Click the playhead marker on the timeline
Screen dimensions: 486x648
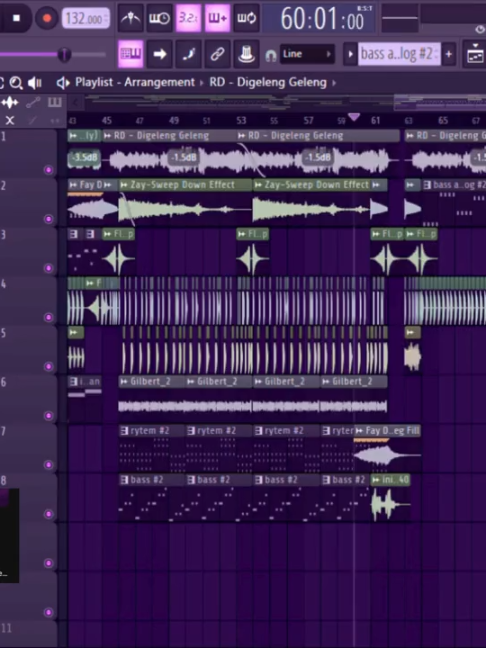[x=354, y=117]
